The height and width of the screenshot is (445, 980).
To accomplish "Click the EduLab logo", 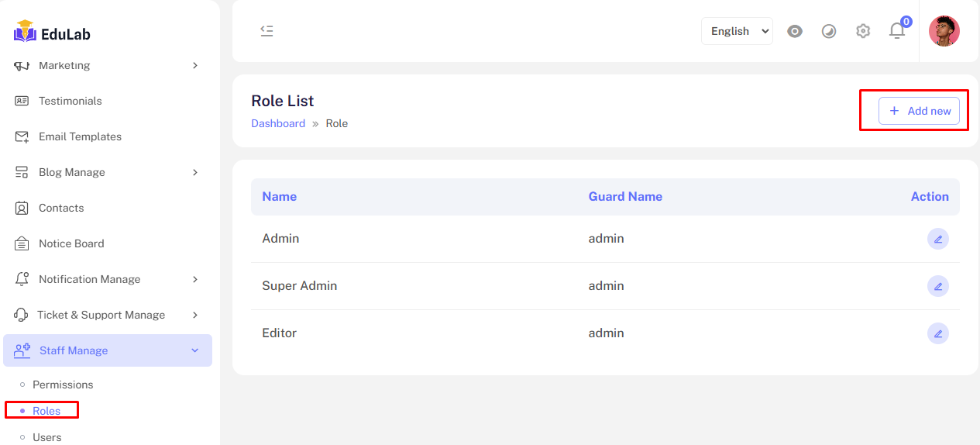I will pos(52,33).
